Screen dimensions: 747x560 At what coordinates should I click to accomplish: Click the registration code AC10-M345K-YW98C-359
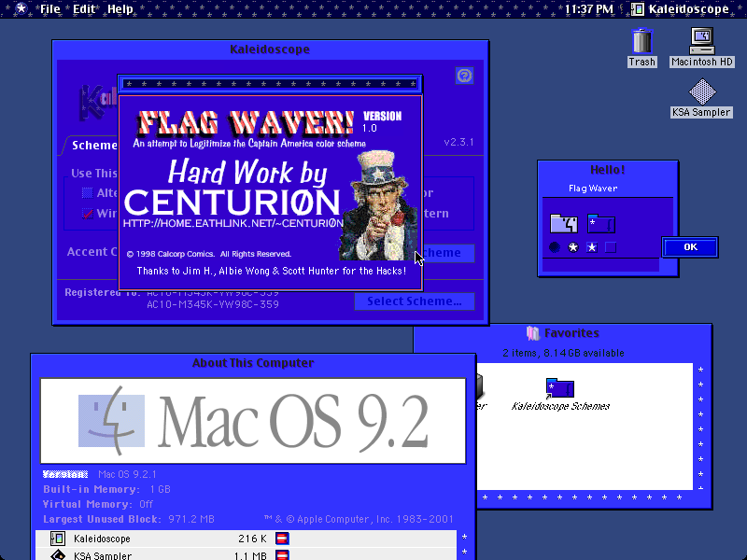pyautogui.click(x=213, y=304)
